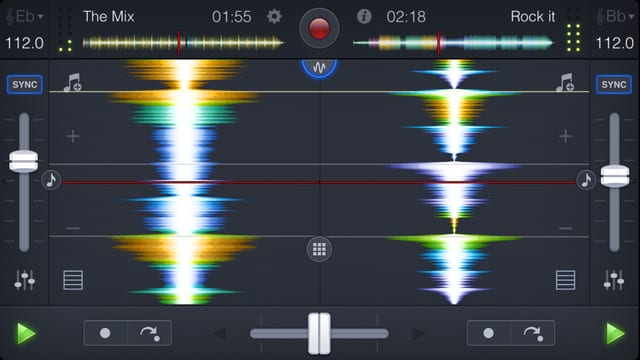Set cue point on left deck

click(105, 333)
